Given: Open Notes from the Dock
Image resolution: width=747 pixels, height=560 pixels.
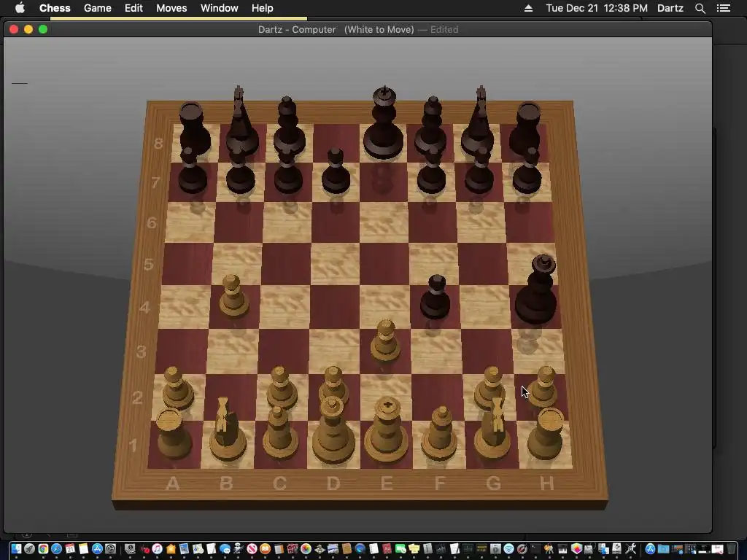Looking at the screenshot, I should 83,548.
